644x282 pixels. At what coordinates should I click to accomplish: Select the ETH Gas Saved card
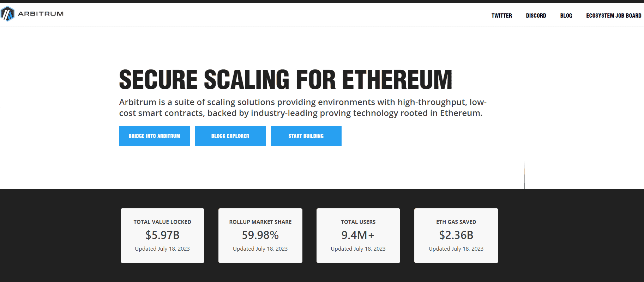point(456,235)
